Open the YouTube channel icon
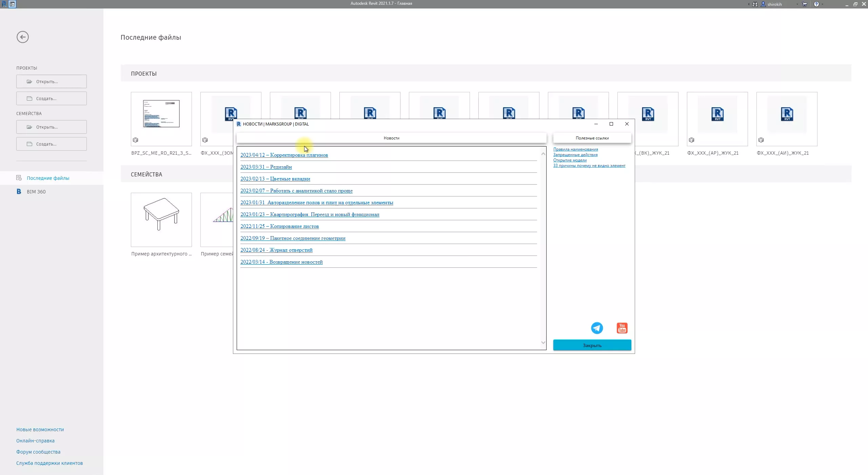This screenshot has width=868, height=475. point(622,328)
